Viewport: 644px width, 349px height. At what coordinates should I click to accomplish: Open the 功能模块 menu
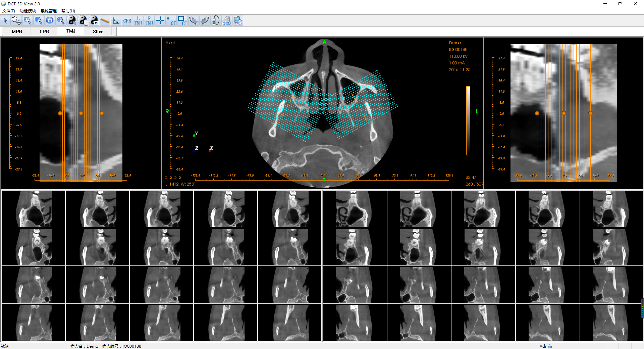point(28,11)
